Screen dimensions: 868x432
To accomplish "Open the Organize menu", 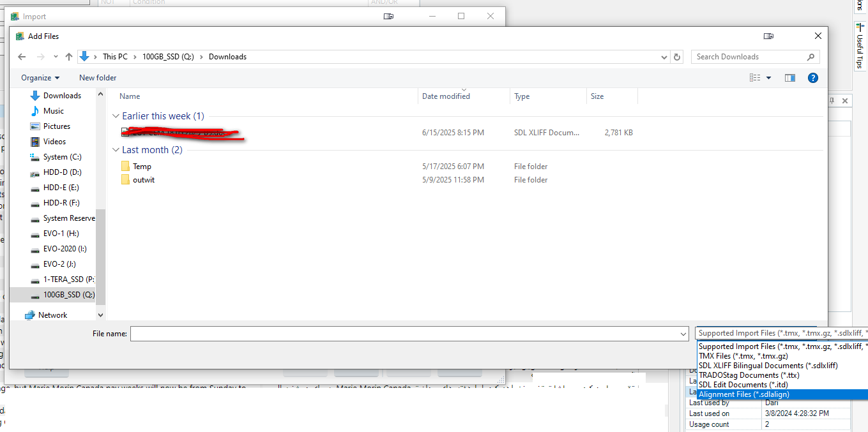I will 40,78.
